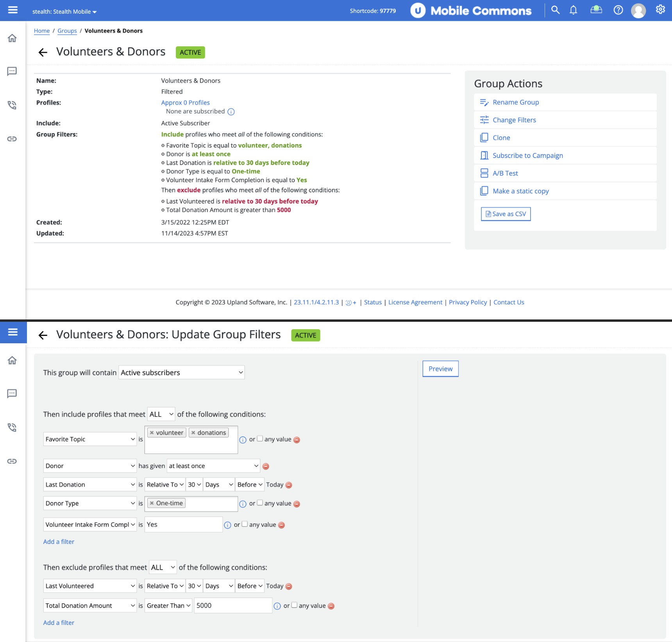Remove the donations tag via its x icon
Image resolution: width=672 pixels, height=642 pixels.
[x=194, y=432]
